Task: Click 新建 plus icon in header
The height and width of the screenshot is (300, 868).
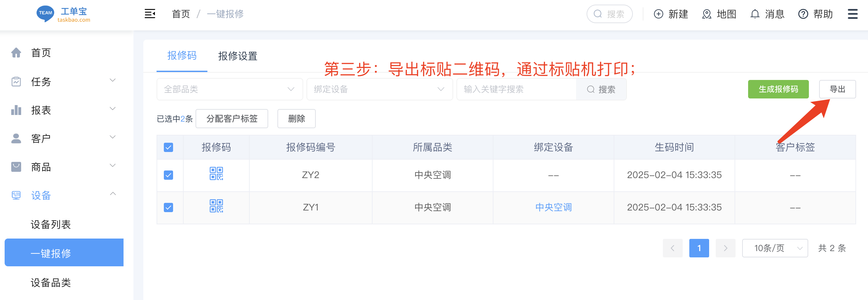Action: [x=658, y=14]
